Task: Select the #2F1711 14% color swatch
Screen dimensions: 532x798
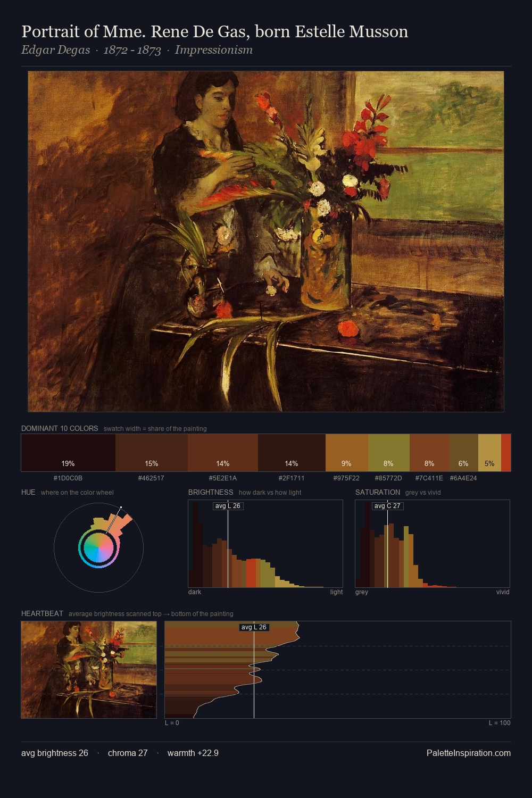Action: pos(292,453)
